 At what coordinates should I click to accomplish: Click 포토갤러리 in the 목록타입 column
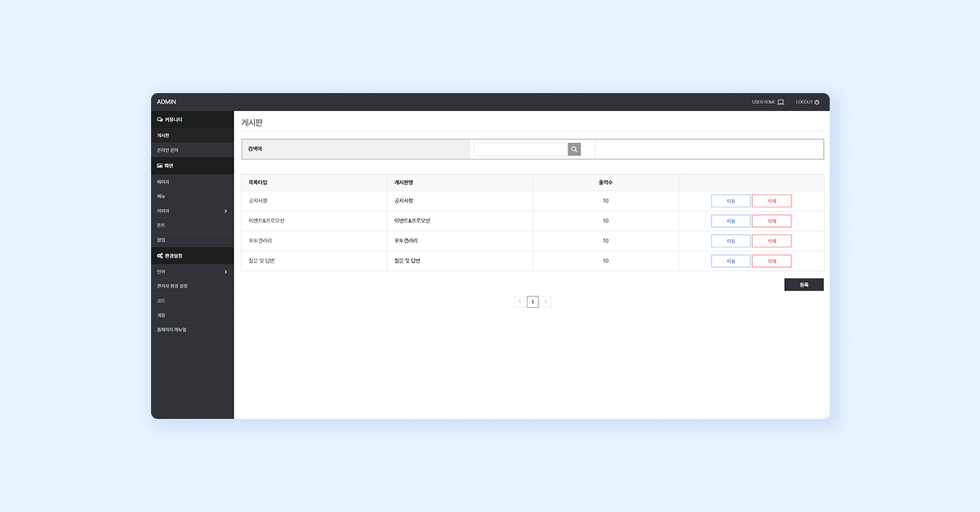tap(261, 241)
